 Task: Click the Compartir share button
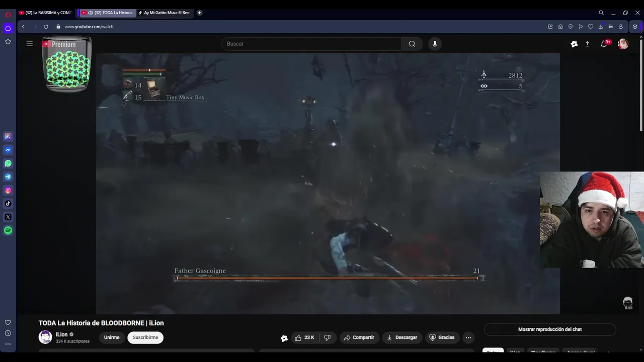(359, 337)
